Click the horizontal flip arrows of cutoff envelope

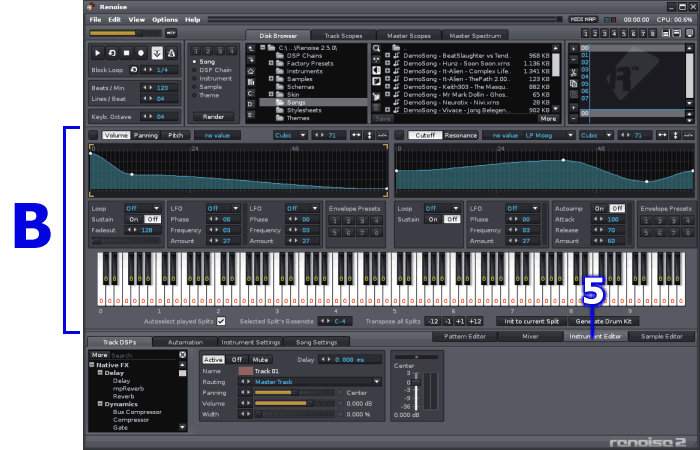[662, 135]
